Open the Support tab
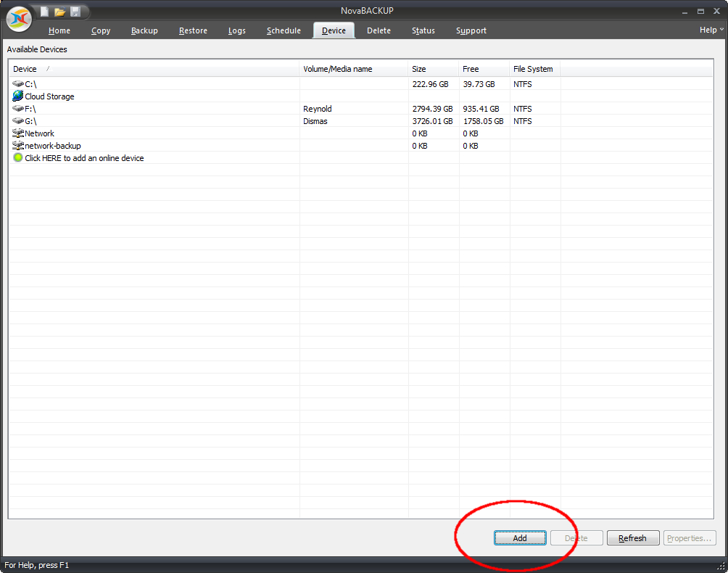This screenshot has height=573, width=728. 471,30
